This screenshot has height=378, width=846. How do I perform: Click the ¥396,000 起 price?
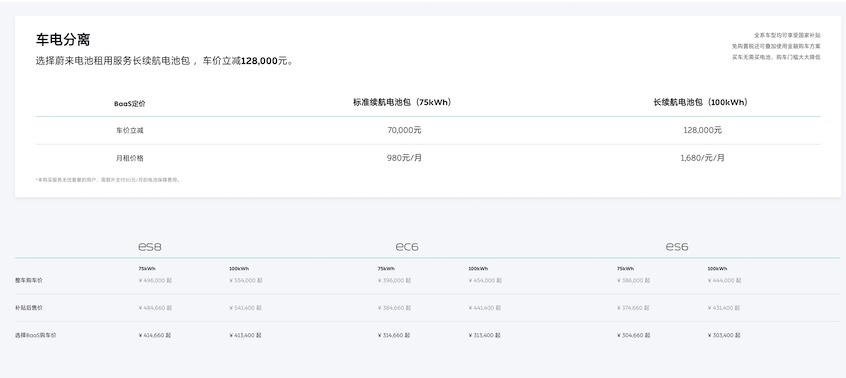394,280
